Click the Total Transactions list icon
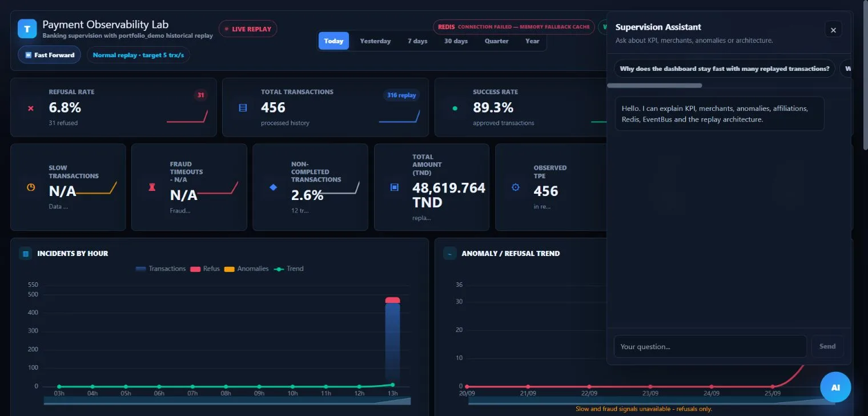 243,107
